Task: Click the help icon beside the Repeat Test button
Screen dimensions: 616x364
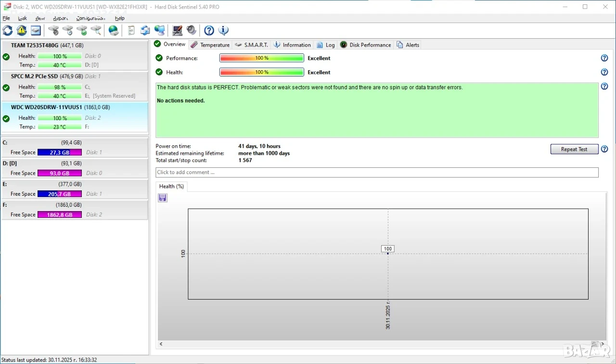Action: 604,149
